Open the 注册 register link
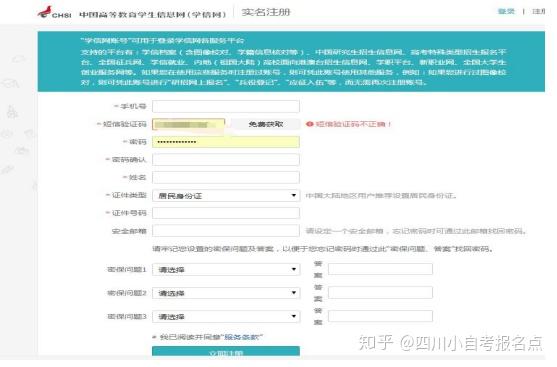This screenshot has width=557, height=367. pyautogui.click(x=539, y=11)
